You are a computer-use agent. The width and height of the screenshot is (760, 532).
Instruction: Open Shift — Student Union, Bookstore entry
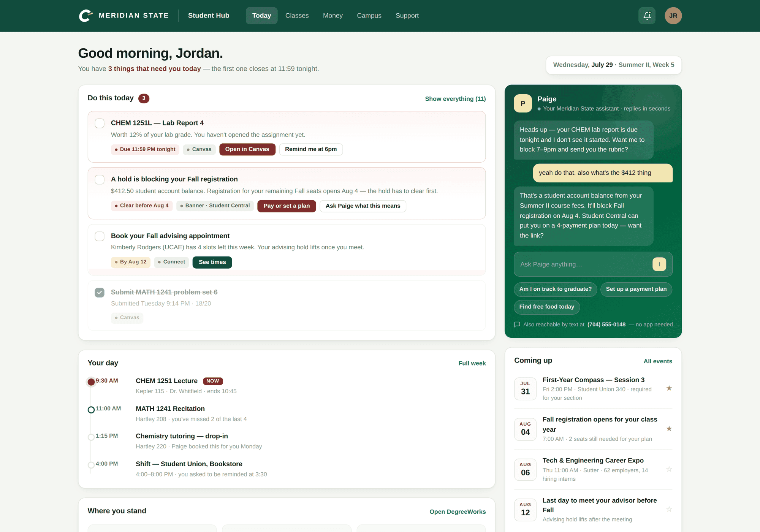click(x=189, y=464)
